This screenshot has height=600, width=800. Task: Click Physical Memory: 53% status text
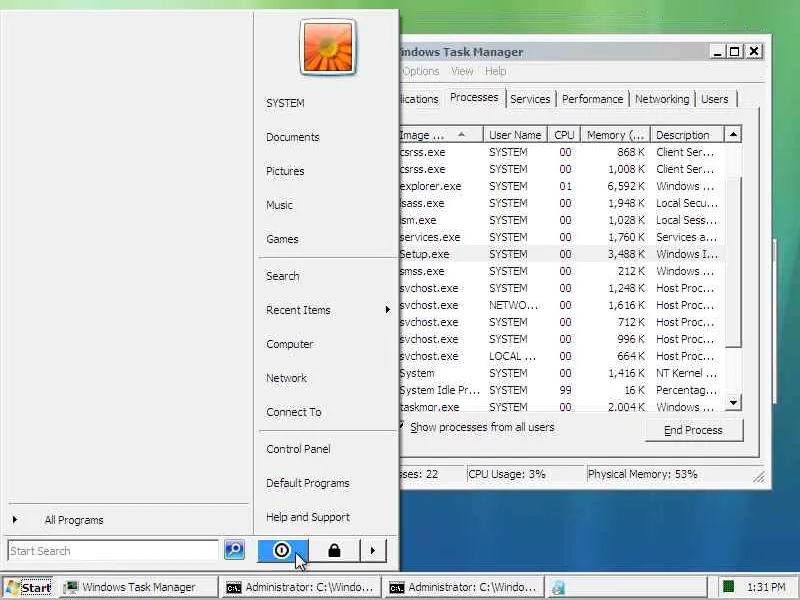pyautogui.click(x=643, y=474)
